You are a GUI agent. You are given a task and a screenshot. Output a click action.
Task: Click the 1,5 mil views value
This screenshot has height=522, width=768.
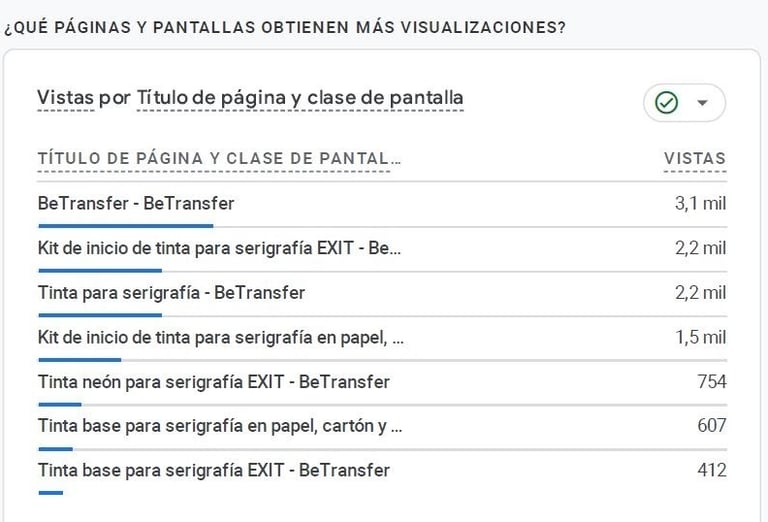[701, 337]
